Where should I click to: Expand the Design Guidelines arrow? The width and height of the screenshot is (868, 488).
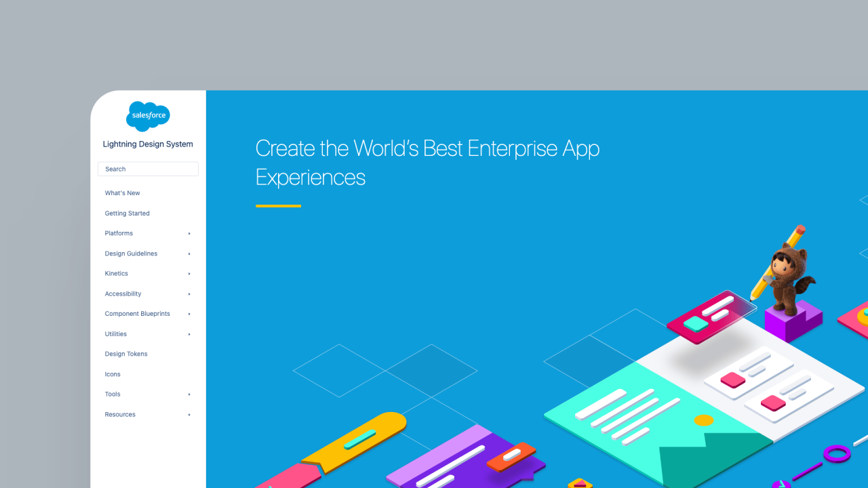pyautogui.click(x=189, y=254)
